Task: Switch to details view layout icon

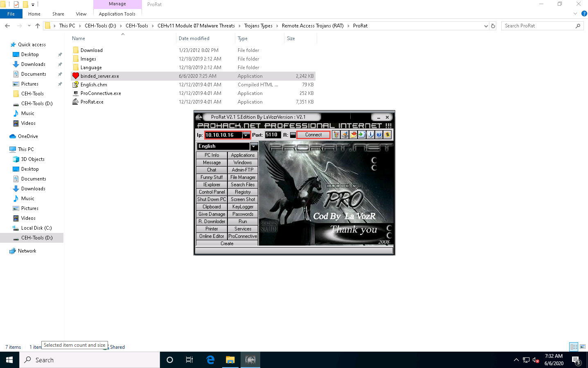Action: [574, 347]
